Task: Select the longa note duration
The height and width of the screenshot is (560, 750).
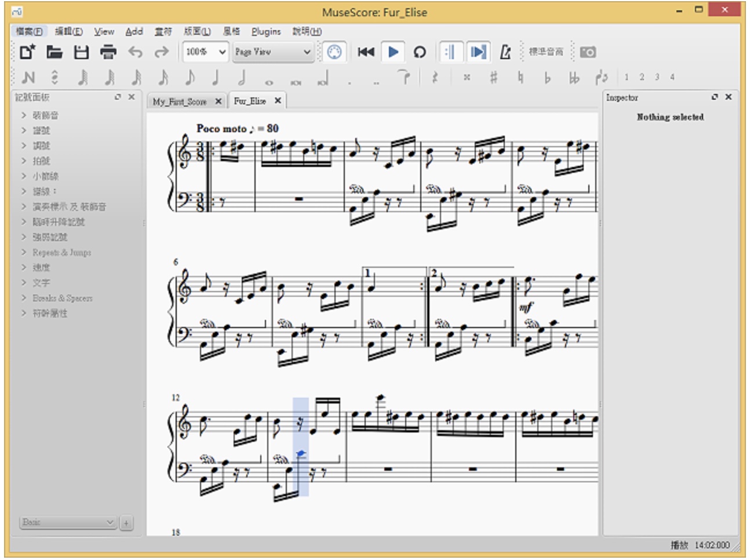Action: (x=323, y=79)
